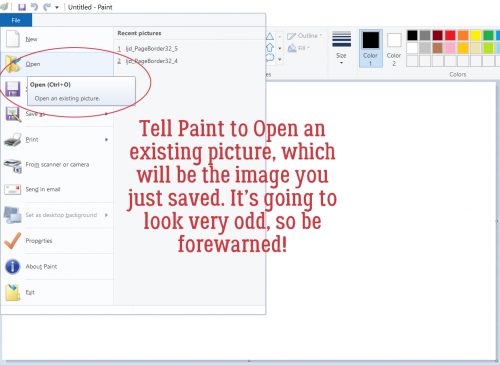Click the New document icon

[x=13, y=39]
